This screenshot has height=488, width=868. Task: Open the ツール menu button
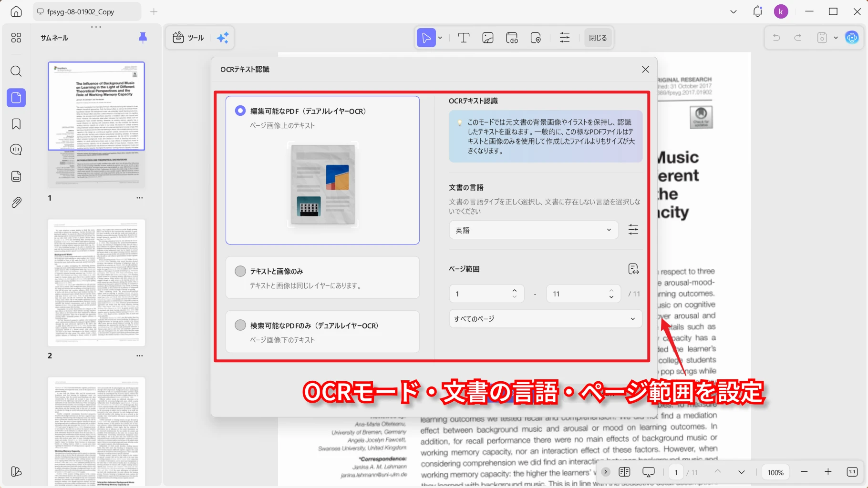click(188, 38)
